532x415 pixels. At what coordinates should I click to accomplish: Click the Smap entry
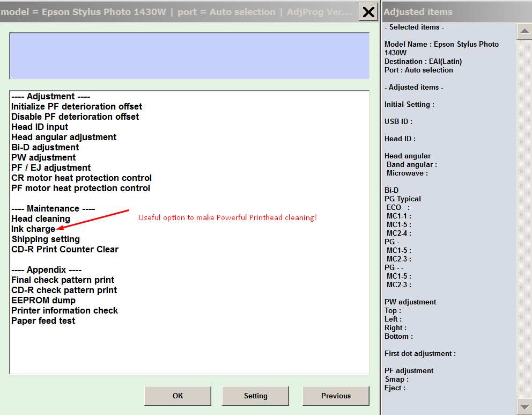point(397,380)
